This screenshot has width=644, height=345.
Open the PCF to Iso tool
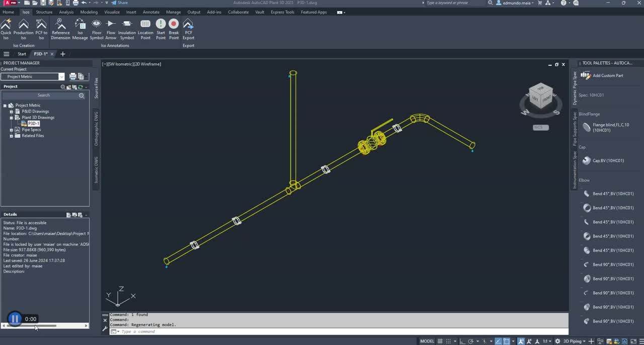pos(41,28)
